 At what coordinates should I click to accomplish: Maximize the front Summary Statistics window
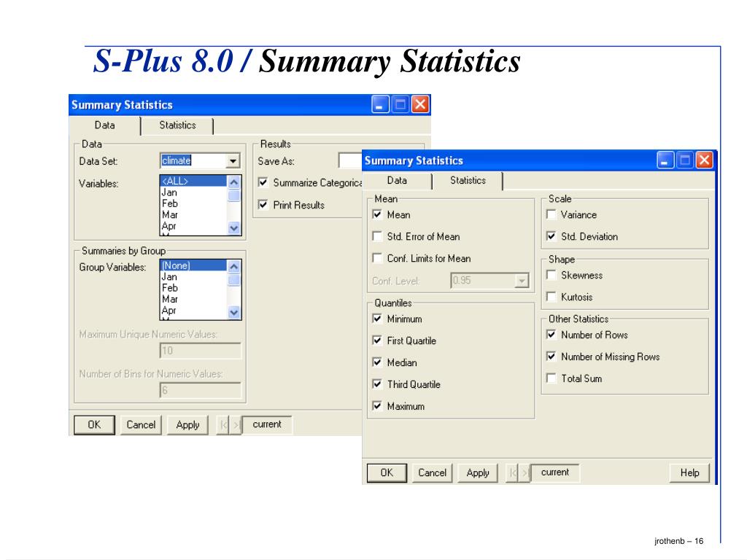684,160
